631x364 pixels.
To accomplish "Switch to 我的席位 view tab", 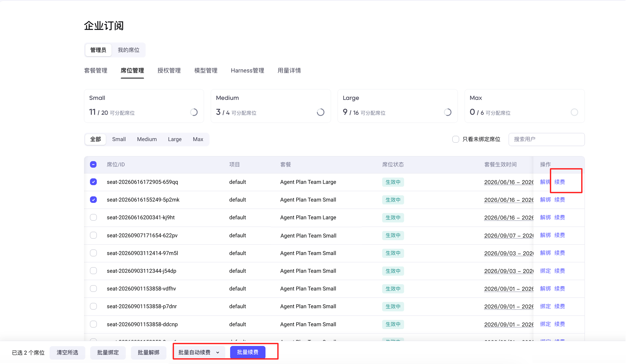I will (x=129, y=50).
